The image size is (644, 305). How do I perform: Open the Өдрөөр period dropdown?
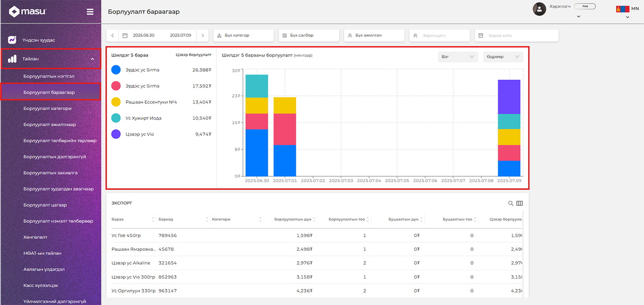click(x=503, y=57)
